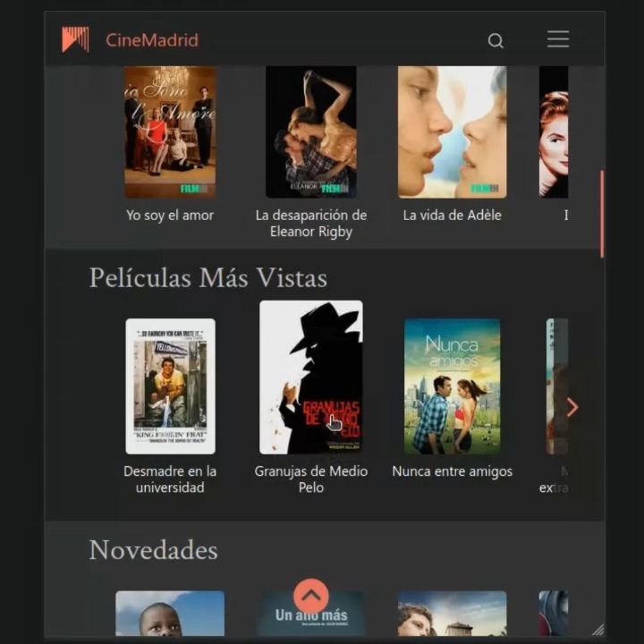Open La vida de Adèle poster
The width and height of the screenshot is (644, 644).
453,132
